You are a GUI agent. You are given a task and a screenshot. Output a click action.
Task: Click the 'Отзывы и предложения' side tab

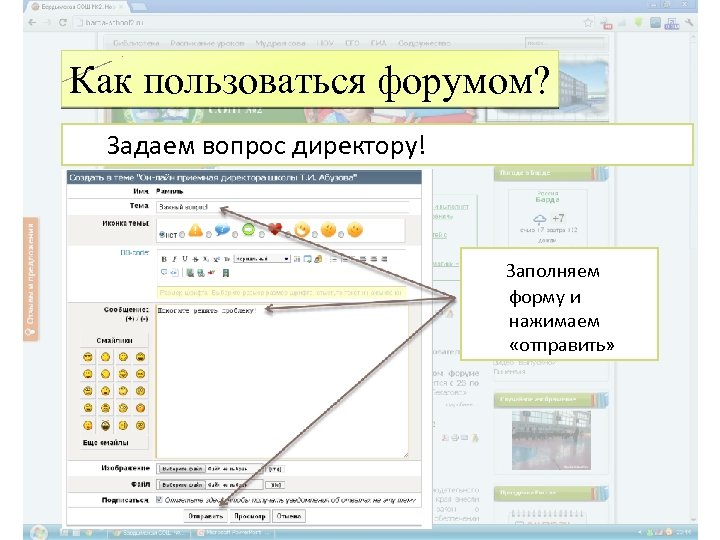(x=31, y=279)
